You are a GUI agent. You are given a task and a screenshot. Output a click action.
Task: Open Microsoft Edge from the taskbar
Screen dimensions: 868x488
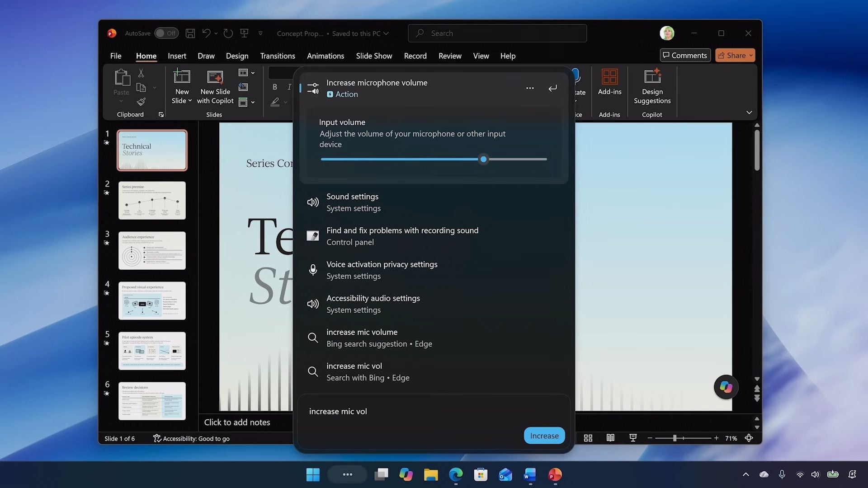click(x=456, y=474)
